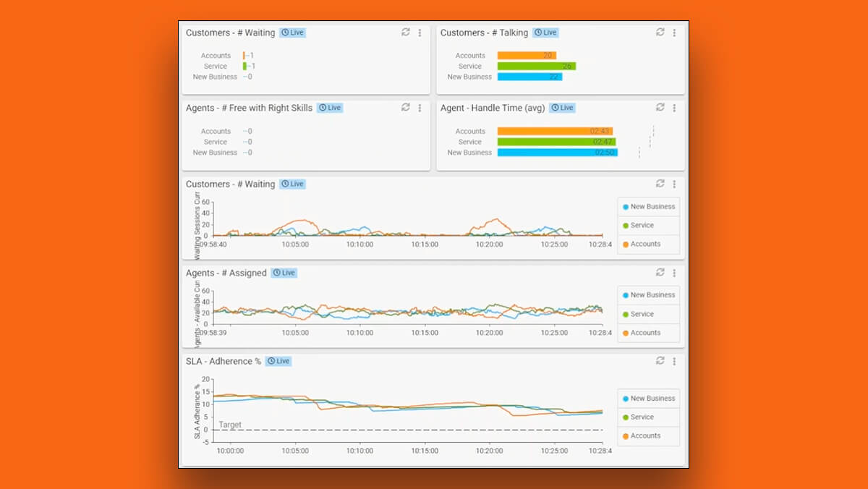Click orange Accounts bar showing 02:43 handle time

coord(556,131)
